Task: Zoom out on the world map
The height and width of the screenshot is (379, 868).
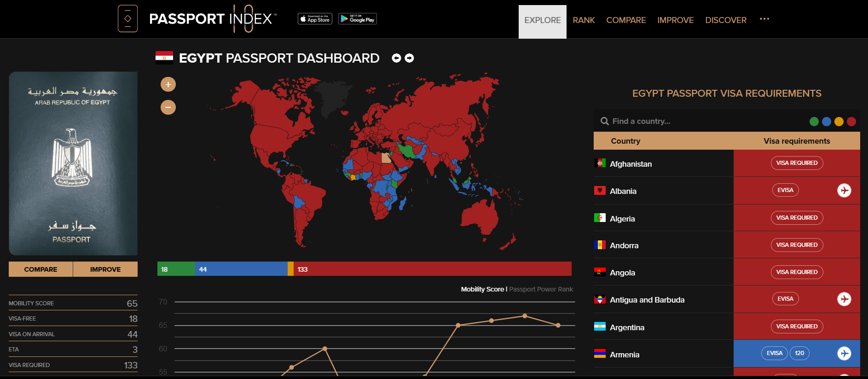Action: click(168, 107)
